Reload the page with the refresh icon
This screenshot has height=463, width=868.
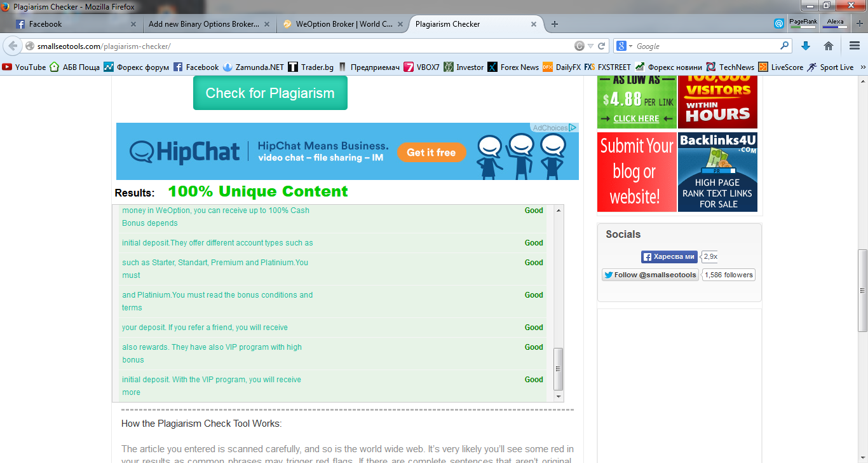(x=601, y=46)
